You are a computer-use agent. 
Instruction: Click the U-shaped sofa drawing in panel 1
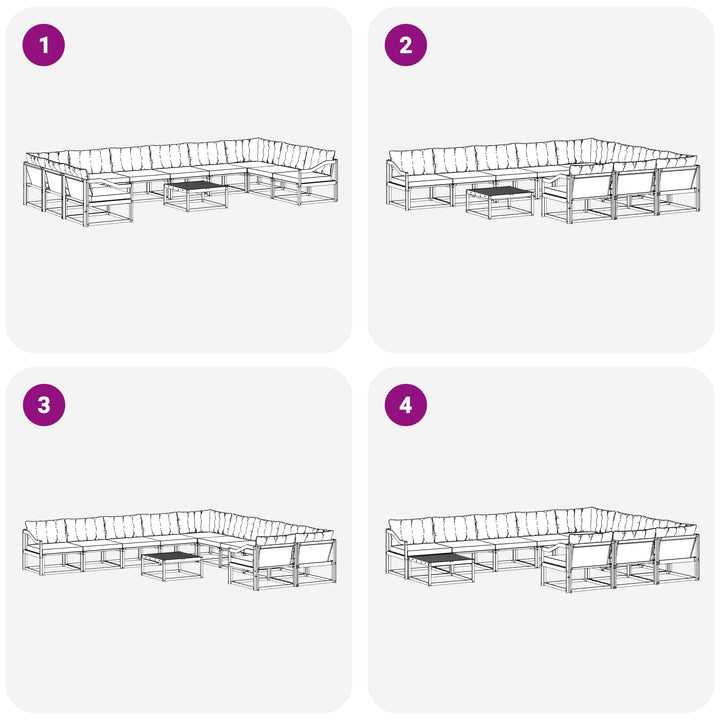(x=180, y=181)
